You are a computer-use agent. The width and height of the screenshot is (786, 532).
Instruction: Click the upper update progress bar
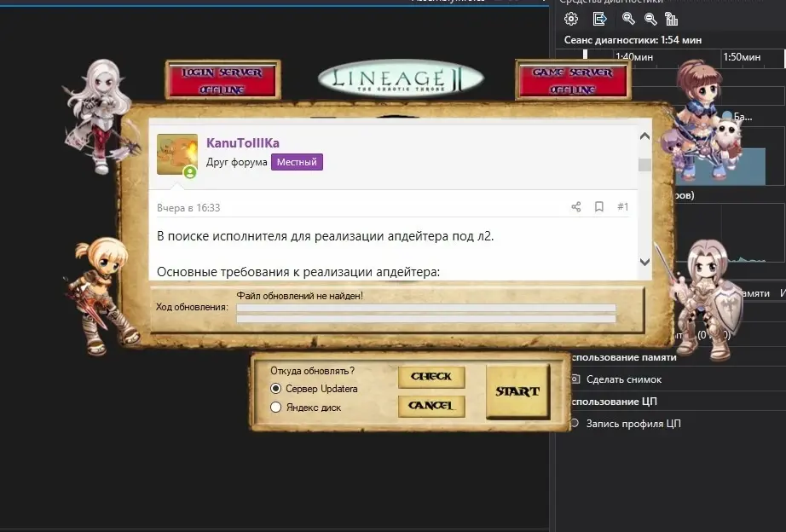point(426,309)
